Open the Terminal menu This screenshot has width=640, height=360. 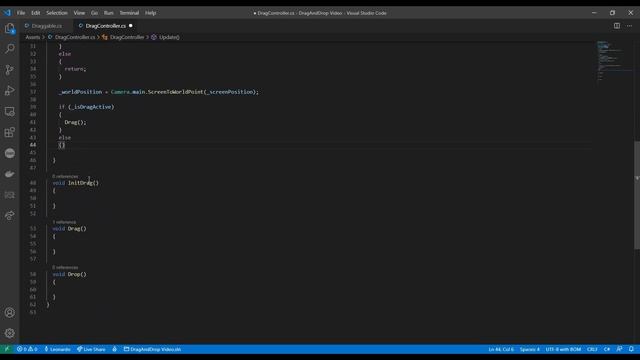point(129,13)
